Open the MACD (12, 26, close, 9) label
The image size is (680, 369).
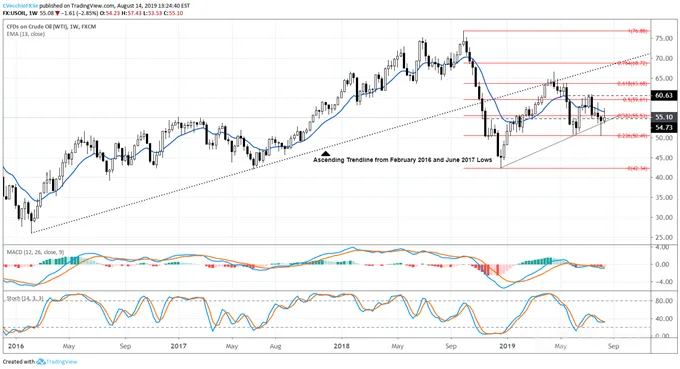35,252
